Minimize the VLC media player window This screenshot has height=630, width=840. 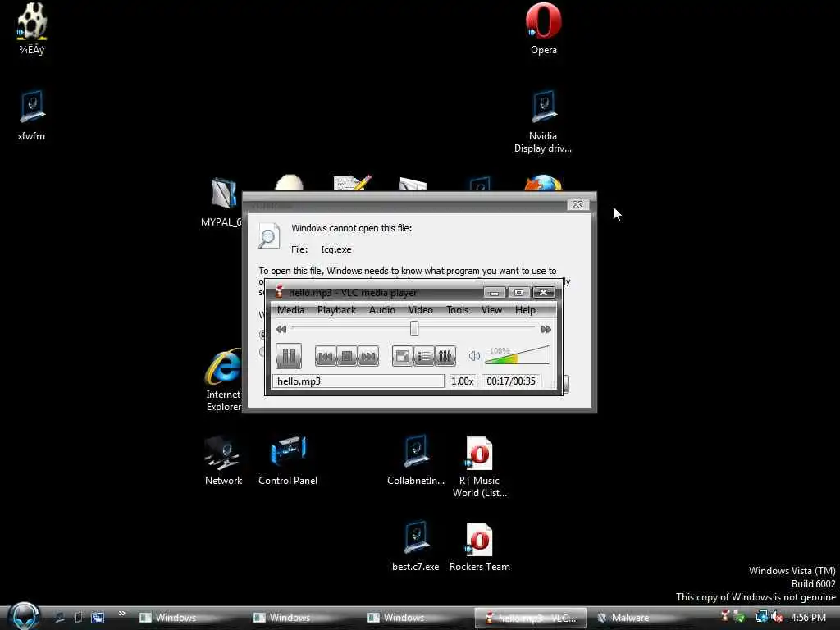[494, 293]
